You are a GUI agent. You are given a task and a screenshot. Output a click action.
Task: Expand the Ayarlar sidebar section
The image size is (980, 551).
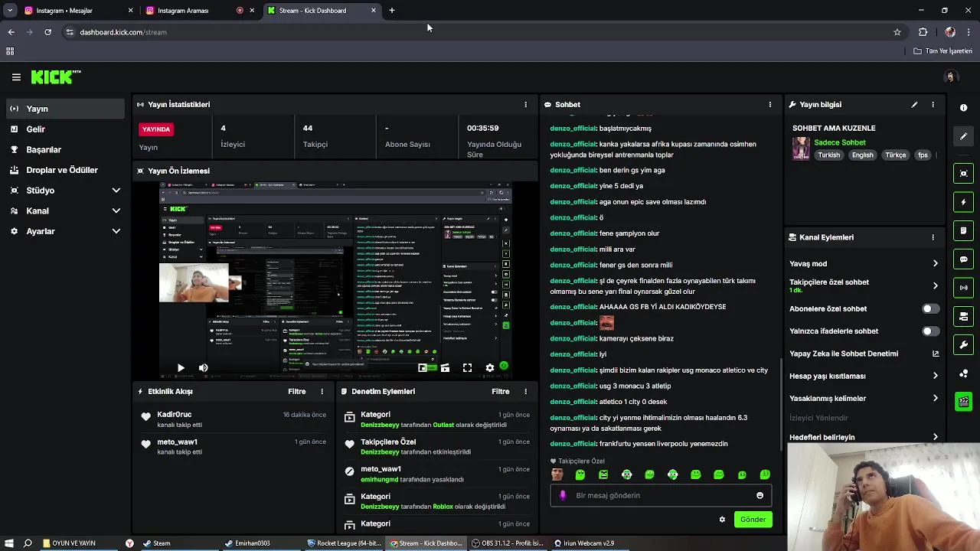116,231
